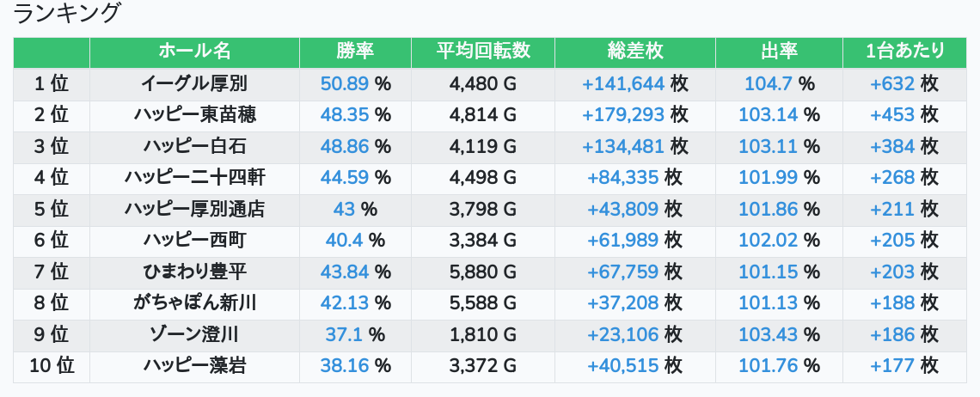The image size is (980, 397).
Task: Click the 出率 column header
Action: coord(778,52)
